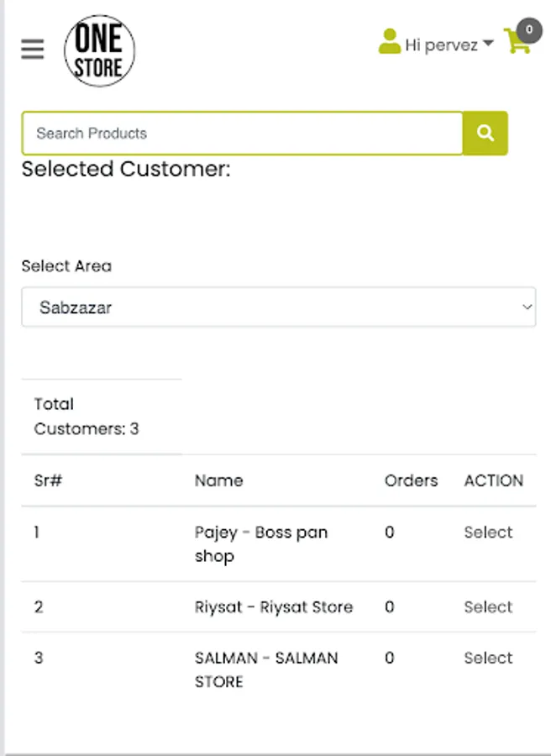Click the user profile icon
Screen dimensions: 551x756
390,42
